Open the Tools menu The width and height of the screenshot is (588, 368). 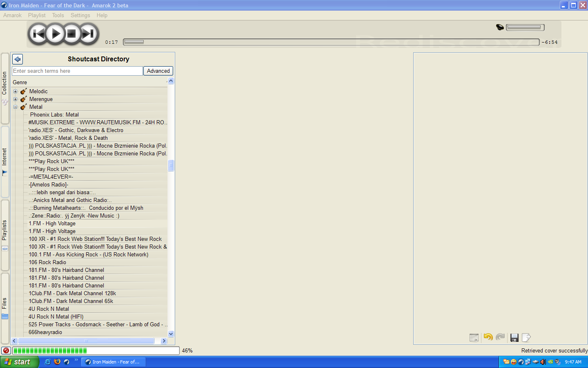click(58, 15)
